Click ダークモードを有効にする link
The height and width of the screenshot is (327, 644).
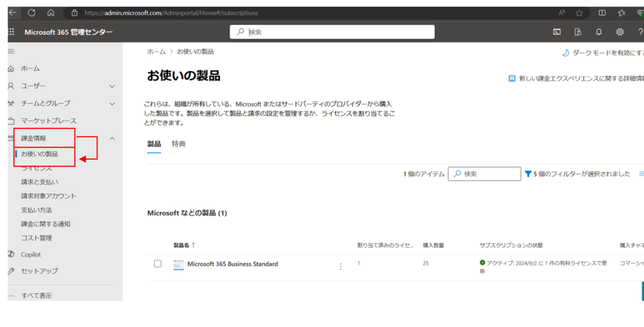pyautogui.click(x=608, y=53)
